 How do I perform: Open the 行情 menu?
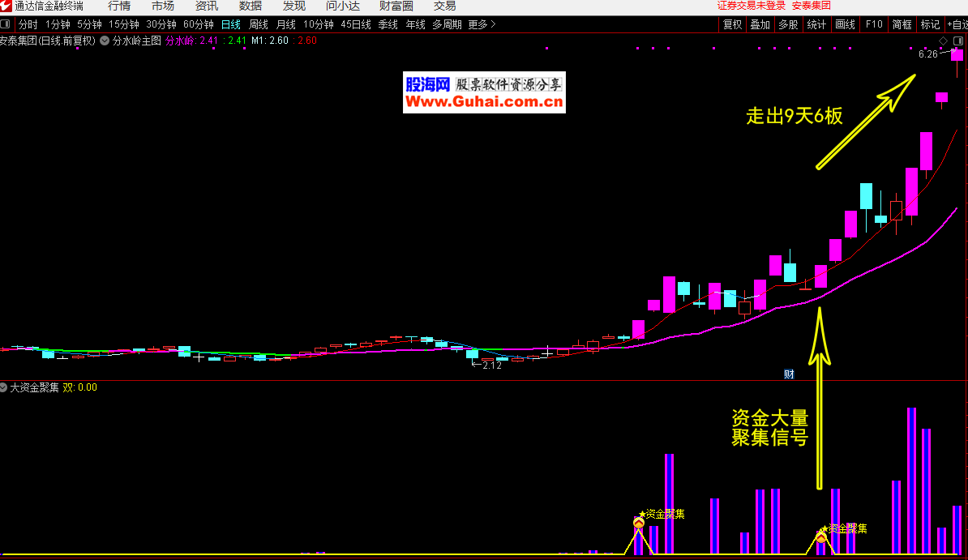[x=119, y=6]
